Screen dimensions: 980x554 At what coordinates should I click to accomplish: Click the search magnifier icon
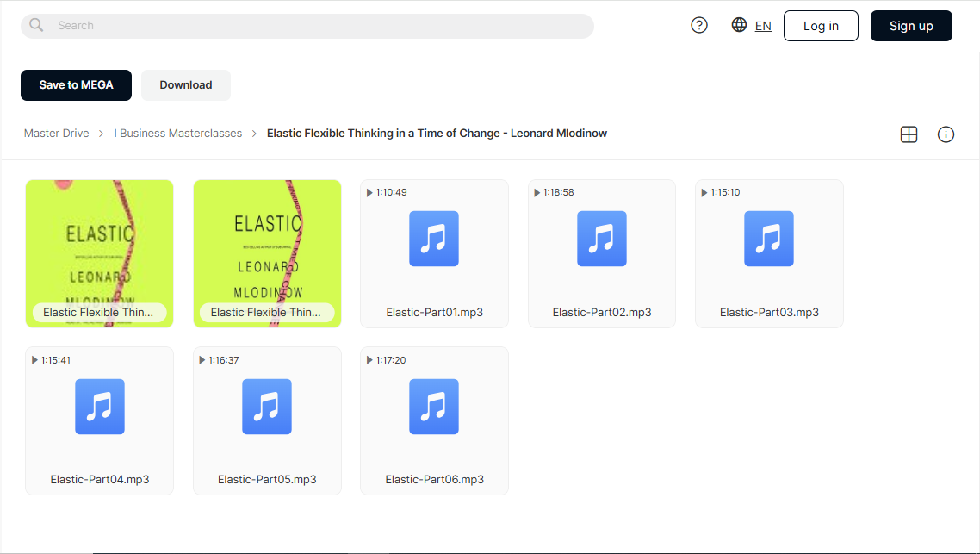point(36,25)
